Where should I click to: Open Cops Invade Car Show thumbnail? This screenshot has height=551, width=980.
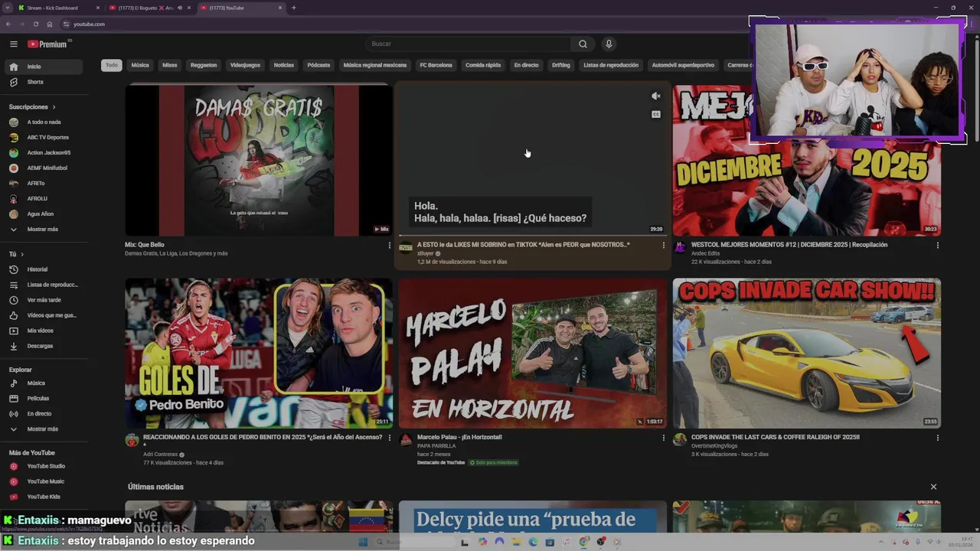click(807, 353)
